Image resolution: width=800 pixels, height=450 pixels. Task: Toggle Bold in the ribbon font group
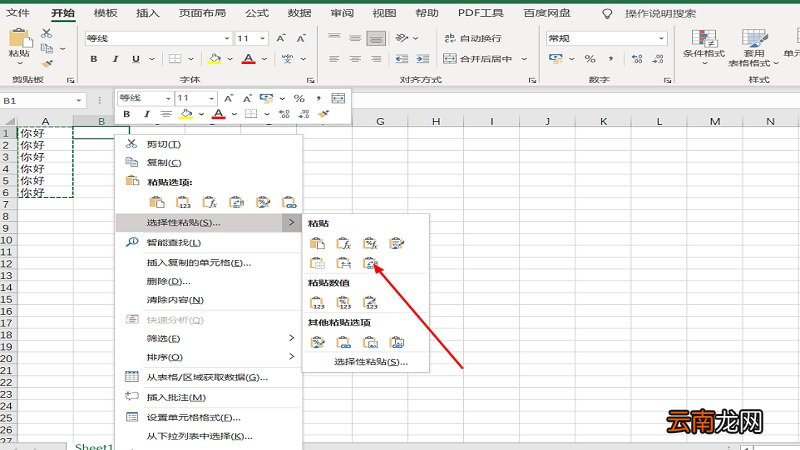94,59
